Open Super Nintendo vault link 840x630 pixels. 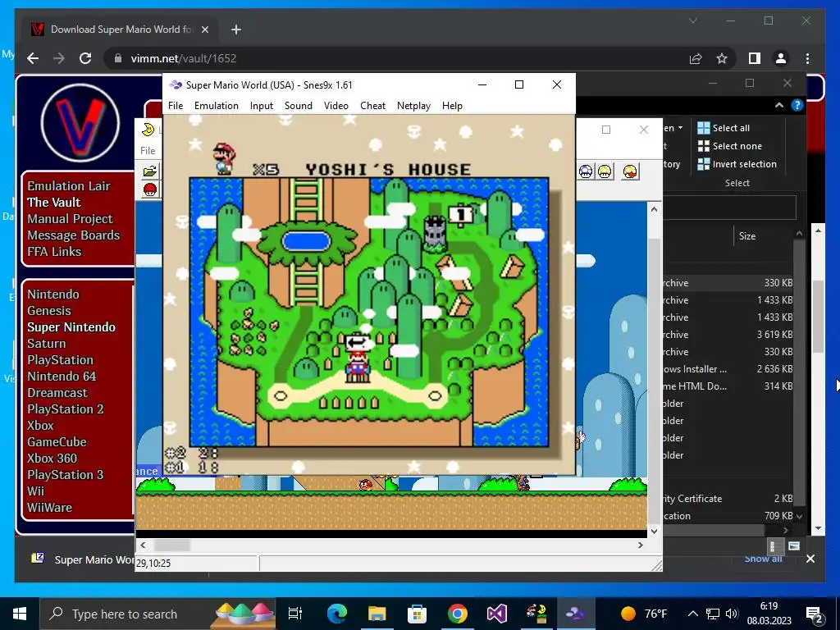point(71,326)
